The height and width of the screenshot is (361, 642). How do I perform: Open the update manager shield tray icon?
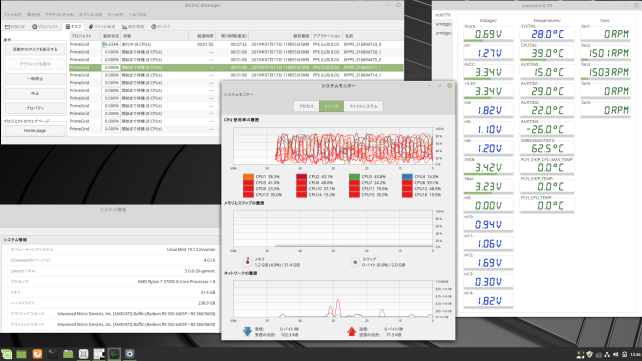pos(590,354)
